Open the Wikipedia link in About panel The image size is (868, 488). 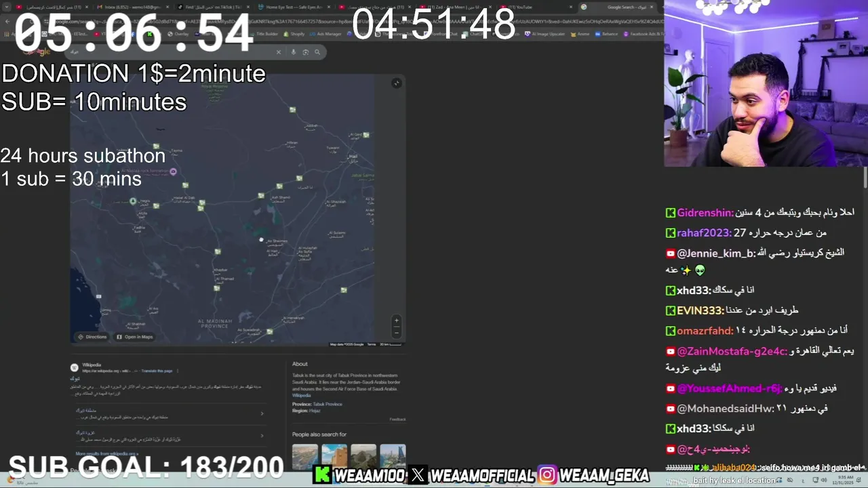pyautogui.click(x=301, y=394)
